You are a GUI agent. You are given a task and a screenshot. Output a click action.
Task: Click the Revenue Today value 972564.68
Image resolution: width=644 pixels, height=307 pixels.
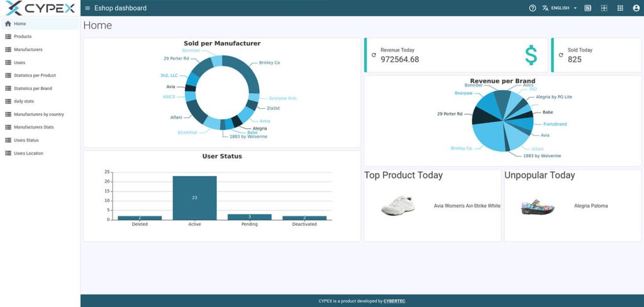(x=399, y=60)
